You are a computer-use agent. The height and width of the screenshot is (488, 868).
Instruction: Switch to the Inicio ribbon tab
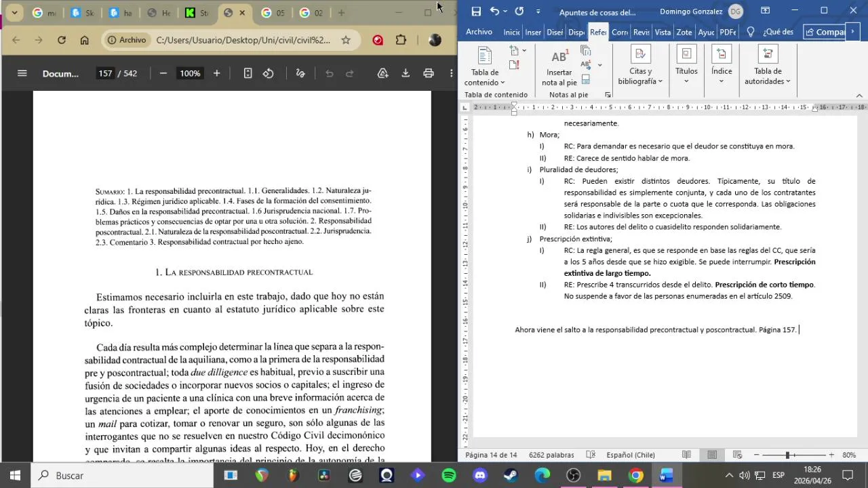tap(511, 32)
